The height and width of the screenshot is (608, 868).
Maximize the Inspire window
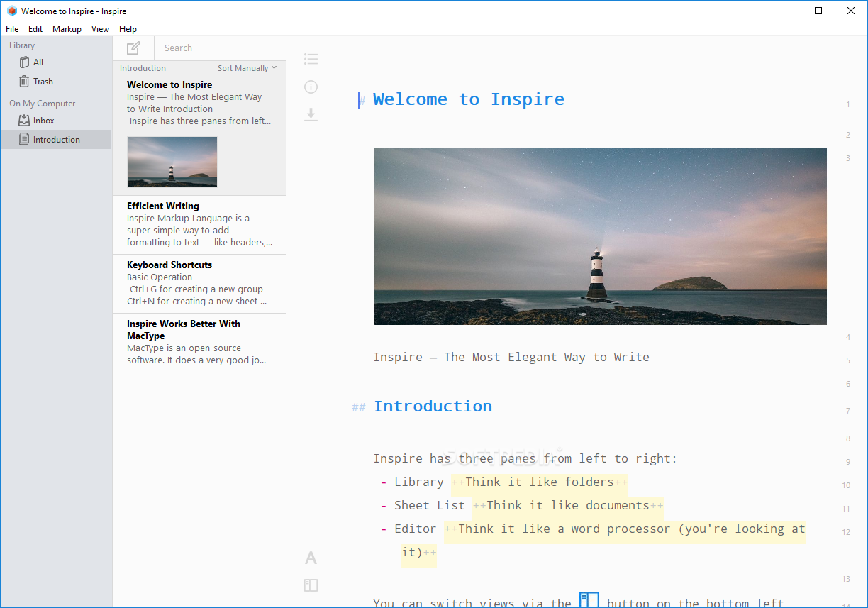point(818,11)
